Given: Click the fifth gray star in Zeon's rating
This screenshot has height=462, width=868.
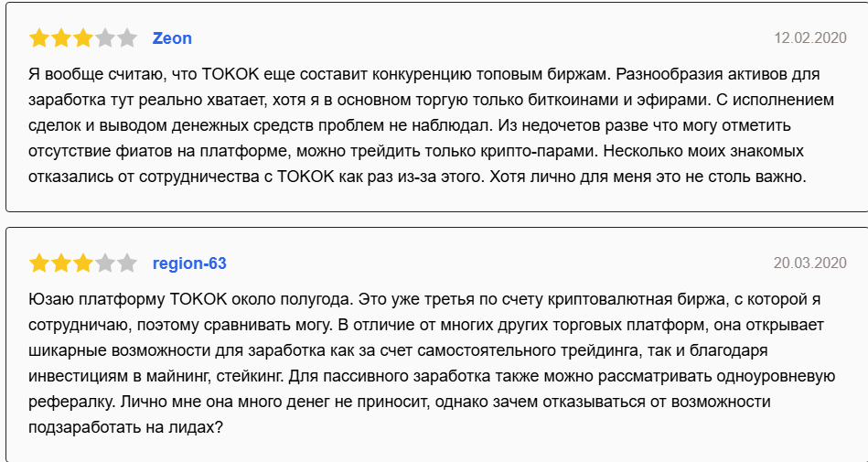Looking at the screenshot, I should pyautogui.click(x=127, y=38).
